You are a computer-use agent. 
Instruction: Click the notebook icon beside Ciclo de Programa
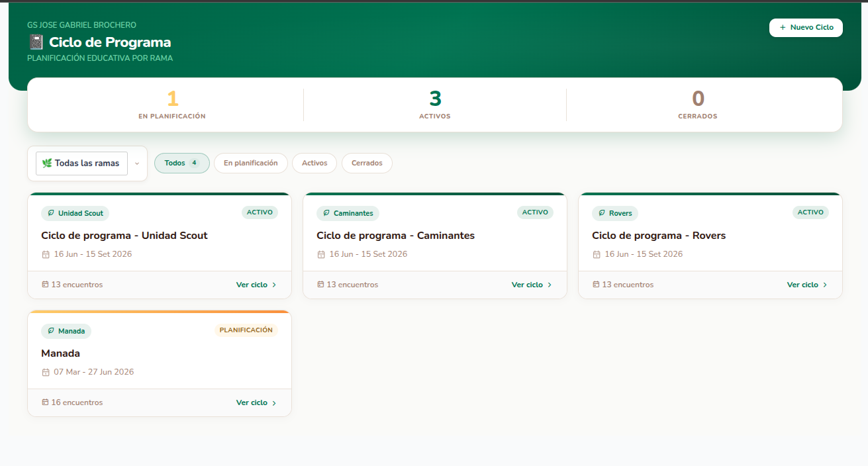[36, 42]
